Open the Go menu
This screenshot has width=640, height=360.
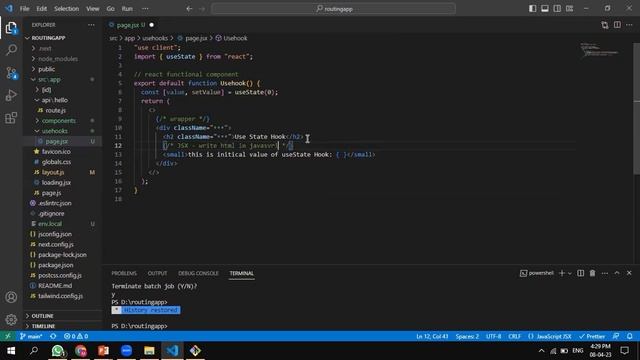(111, 9)
